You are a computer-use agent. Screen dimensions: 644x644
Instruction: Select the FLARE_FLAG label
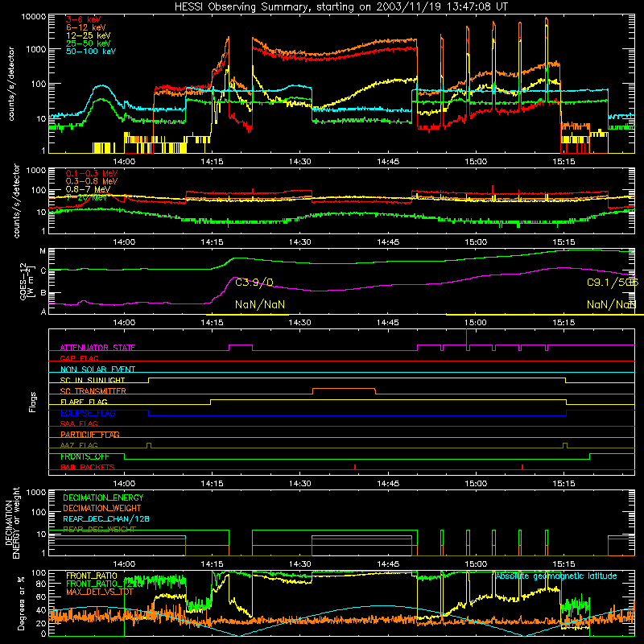click(x=84, y=402)
